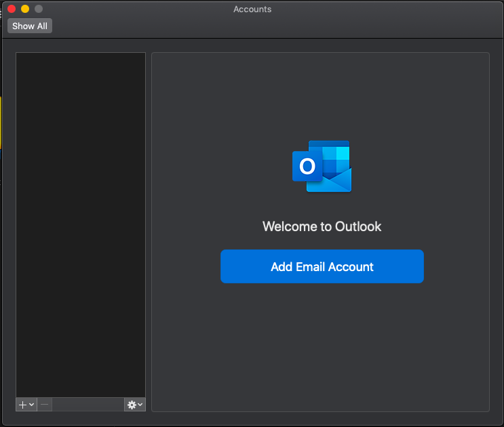Expand the chevron beside the plus icon

(x=31, y=405)
